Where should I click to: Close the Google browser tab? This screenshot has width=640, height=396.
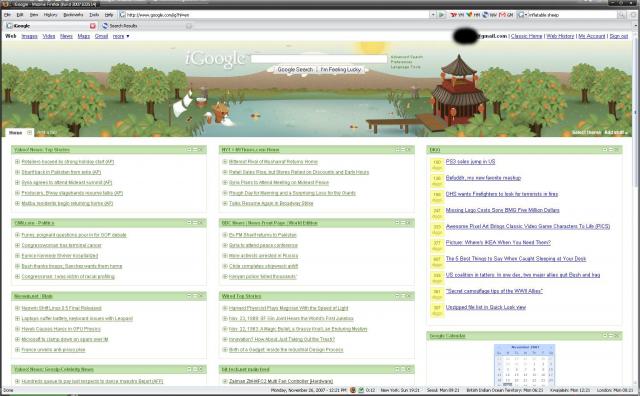(x=93, y=26)
